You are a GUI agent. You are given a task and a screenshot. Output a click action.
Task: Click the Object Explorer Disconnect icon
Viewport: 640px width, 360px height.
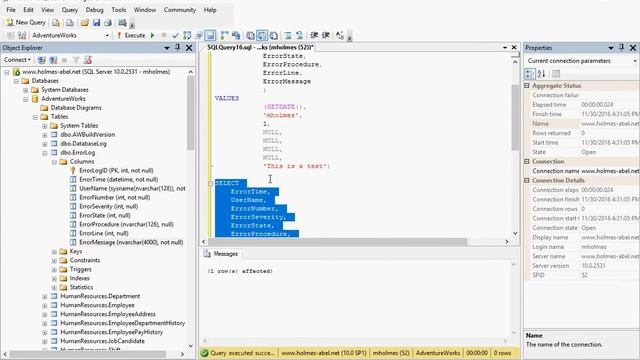tap(53, 60)
